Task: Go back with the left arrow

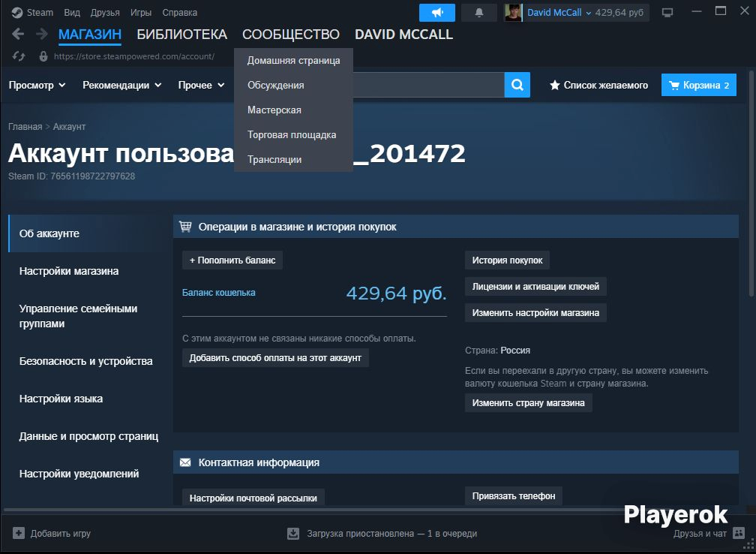Action: [x=18, y=34]
